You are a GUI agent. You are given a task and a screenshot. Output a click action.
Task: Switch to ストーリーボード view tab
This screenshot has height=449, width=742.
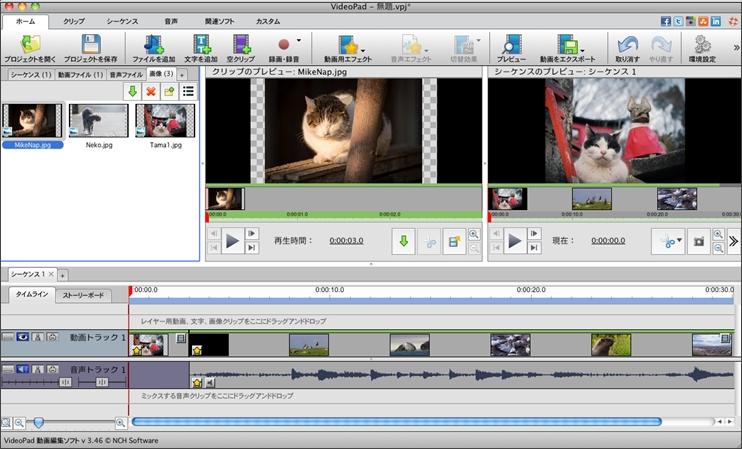(x=83, y=295)
